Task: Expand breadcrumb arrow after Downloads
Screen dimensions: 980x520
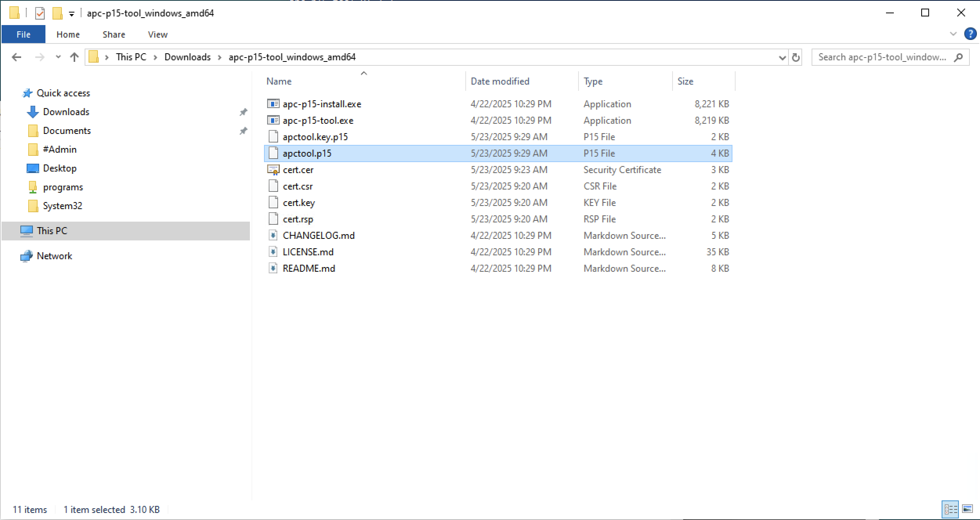Action: pyautogui.click(x=220, y=58)
